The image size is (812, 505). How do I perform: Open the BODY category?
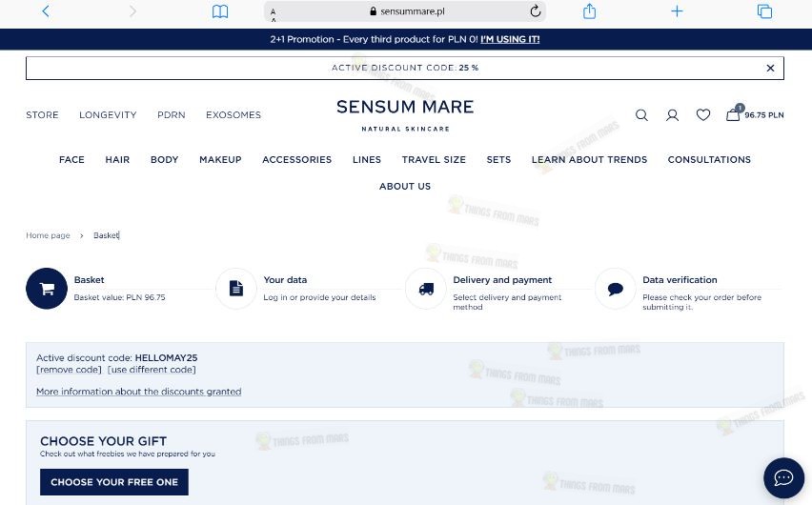coord(165,159)
